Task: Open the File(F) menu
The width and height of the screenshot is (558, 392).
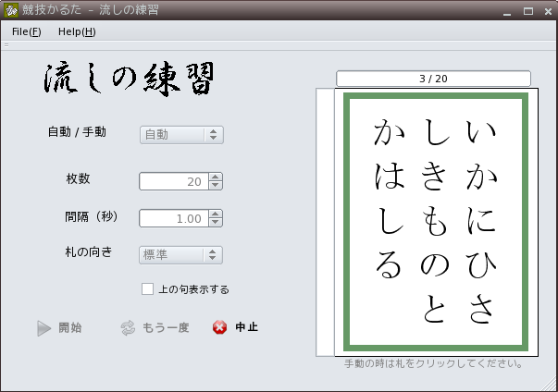Action: (x=26, y=31)
